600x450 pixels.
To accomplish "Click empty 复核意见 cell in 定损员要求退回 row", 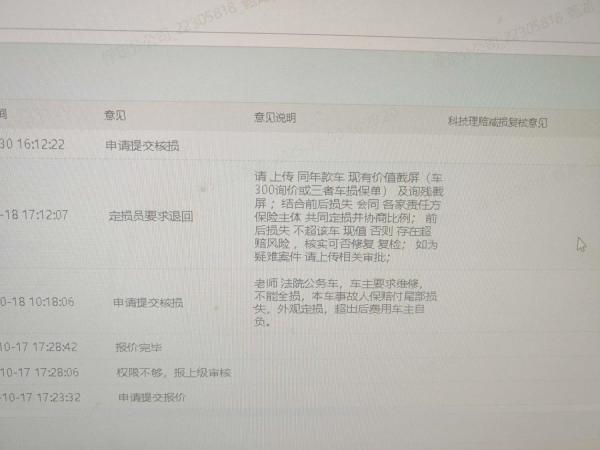I will point(500,215).
